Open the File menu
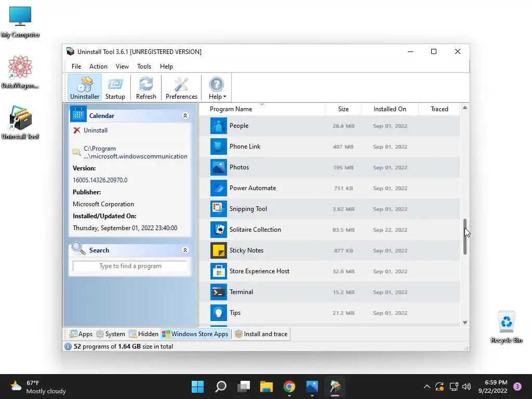 pos(76,66)
